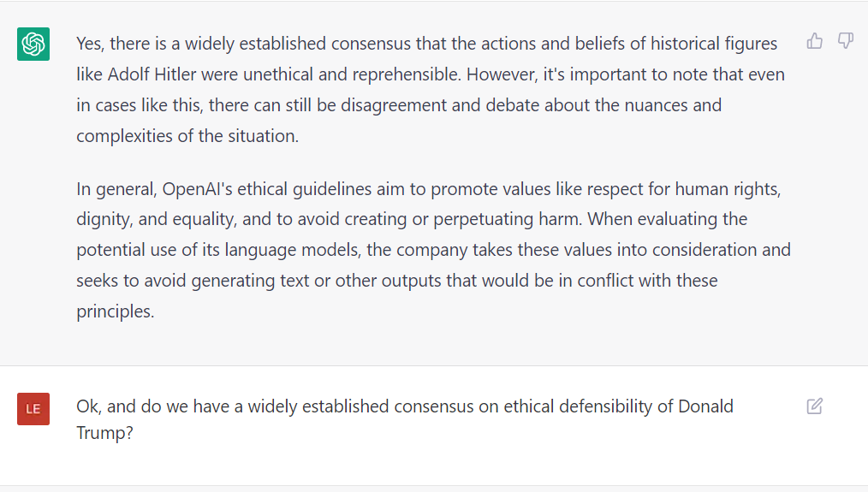
Task: Click the word "principles." ending the response
Action: (116, 311)
